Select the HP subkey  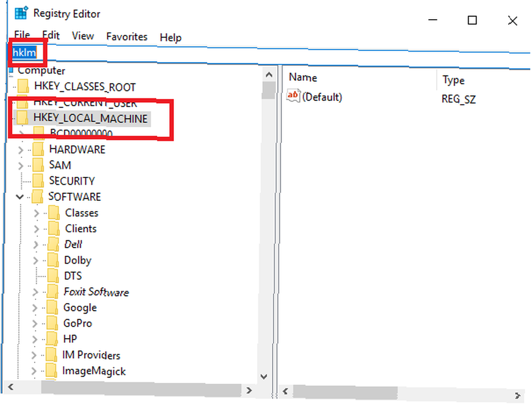[x=70, y=339]
